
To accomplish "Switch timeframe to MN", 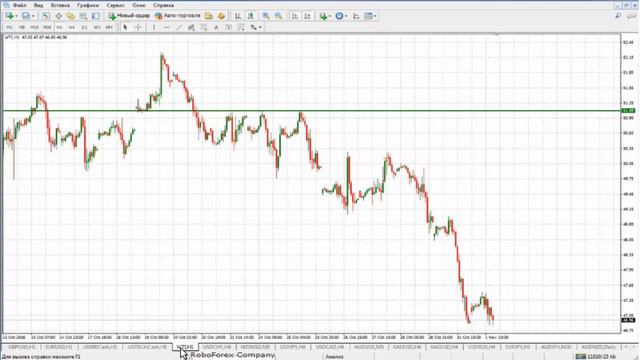I will (109, 27).
